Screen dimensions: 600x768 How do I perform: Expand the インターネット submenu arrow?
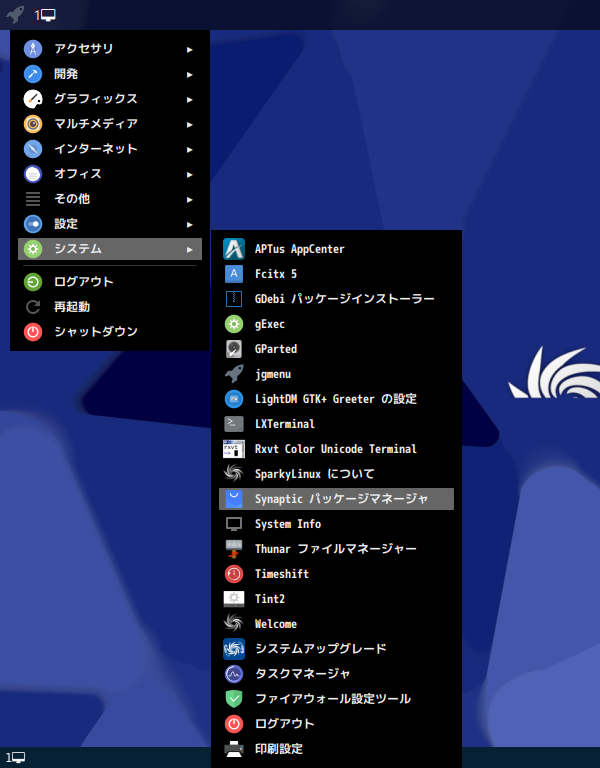190,149
